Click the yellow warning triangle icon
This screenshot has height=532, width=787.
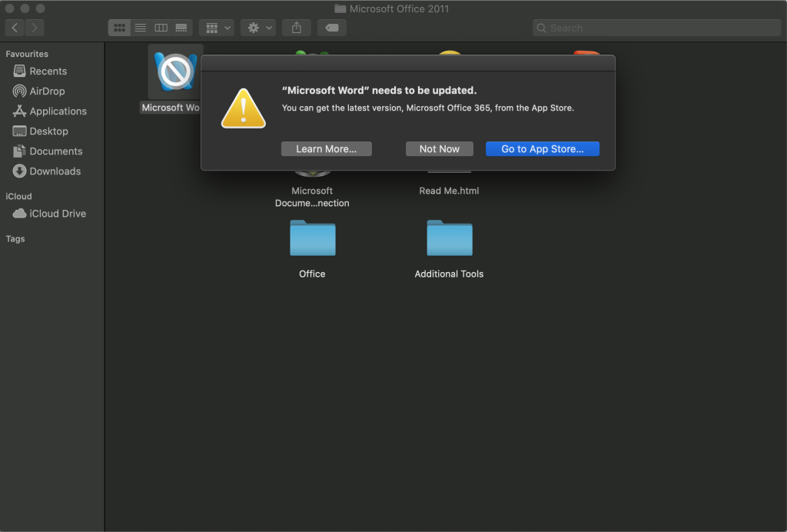coord(244,108)
